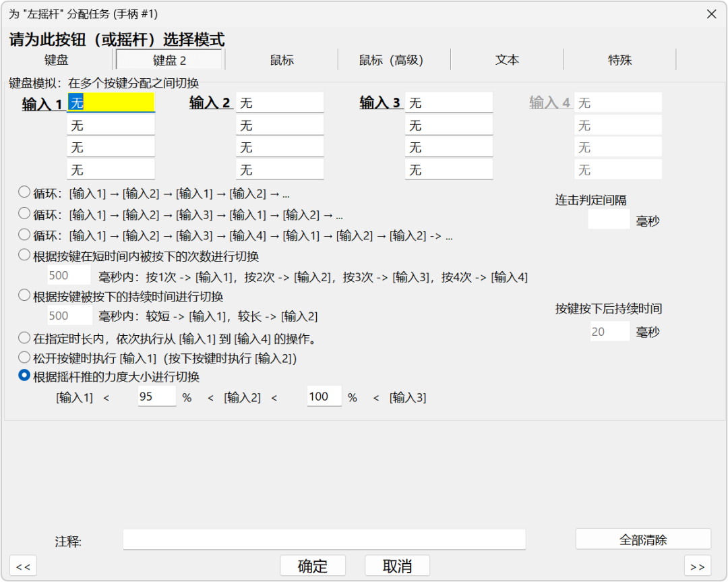The height and width of the screenshot is (582, 728).
Task: Open the 鼠标（高级）tab
Action: [391, 60]
